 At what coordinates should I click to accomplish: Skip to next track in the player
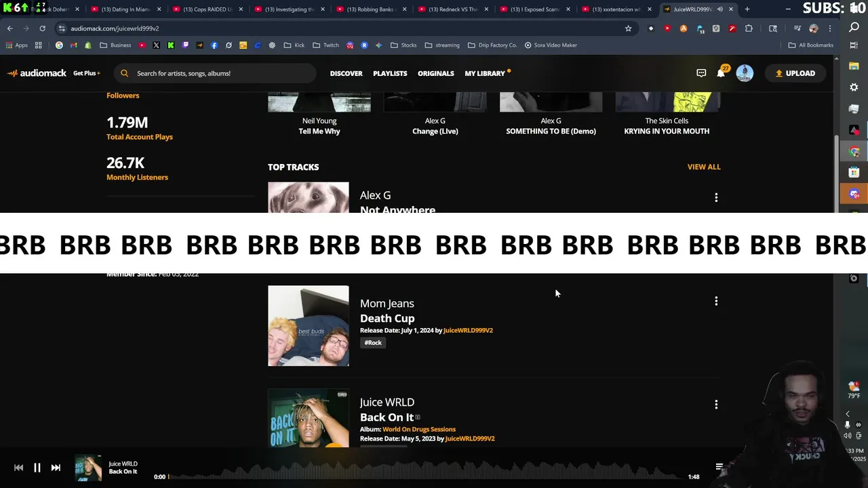click(x=56, y=468)
